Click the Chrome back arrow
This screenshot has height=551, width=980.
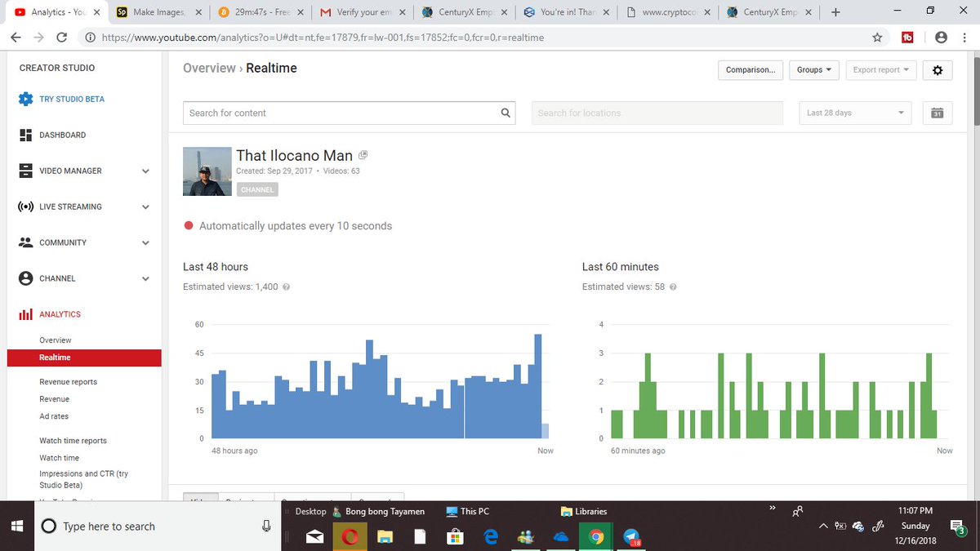(x=16, y=38)
